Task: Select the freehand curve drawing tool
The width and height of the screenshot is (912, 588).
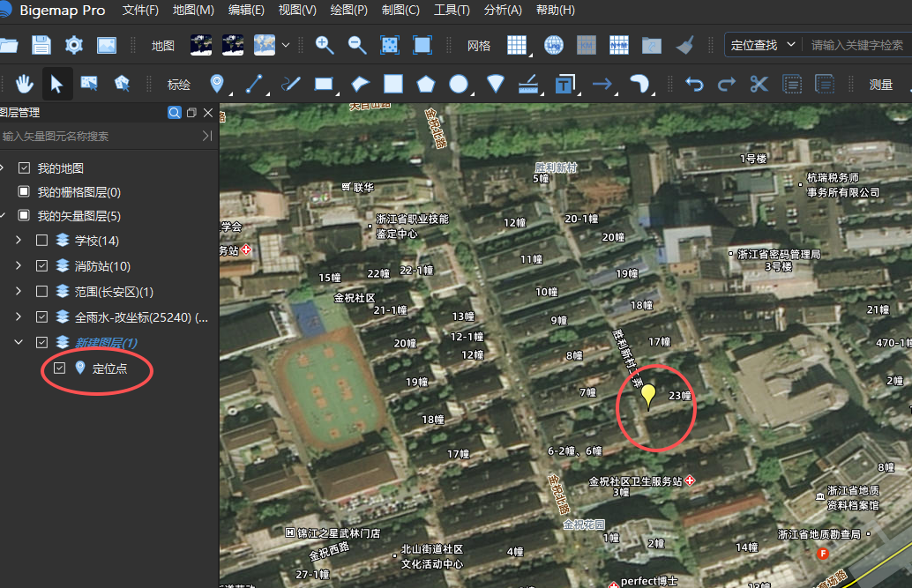Action: point(290,85)
